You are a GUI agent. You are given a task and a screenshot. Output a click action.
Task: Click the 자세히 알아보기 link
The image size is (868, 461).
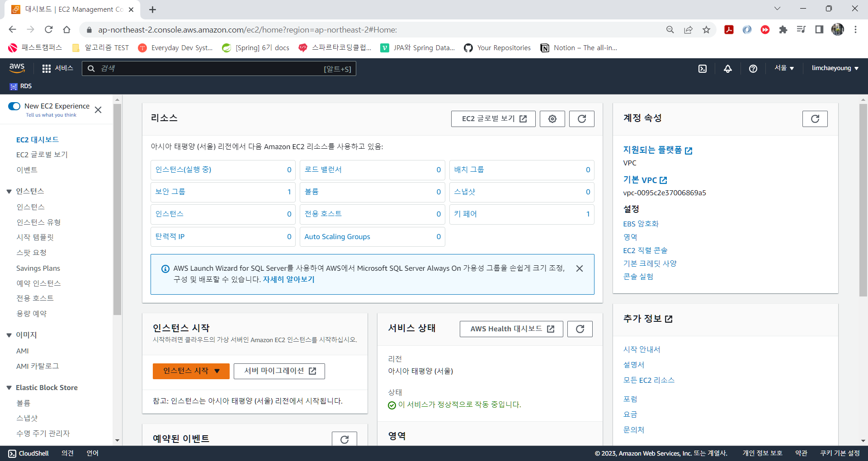[288, 279]
